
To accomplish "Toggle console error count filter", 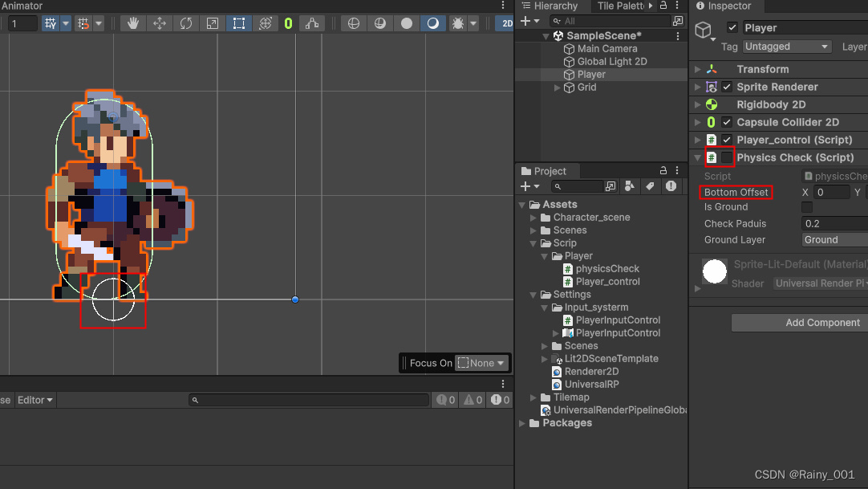I will 500,400.
